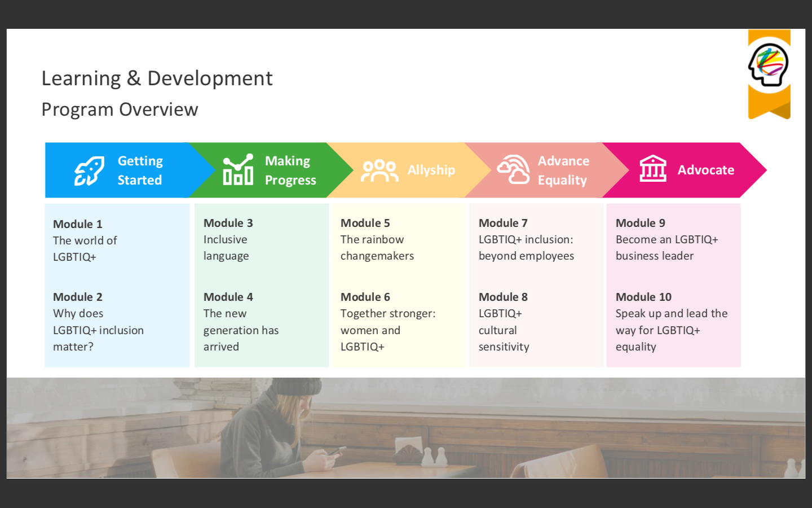Viewport: 812px width, 508px height.
Task: Select Module 8 cultural sensitivity entry
Action: click(x=504, y=322)
